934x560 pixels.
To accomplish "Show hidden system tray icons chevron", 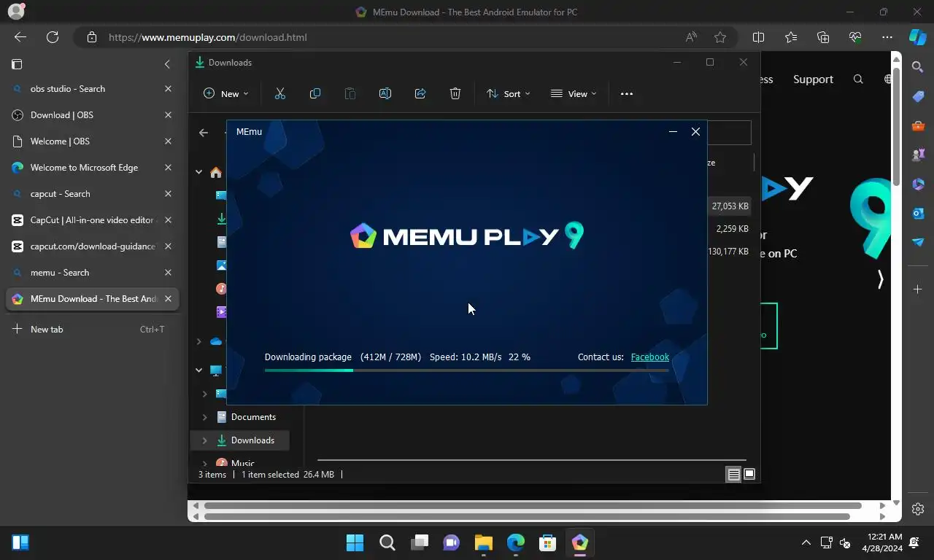I will [806, 542].
